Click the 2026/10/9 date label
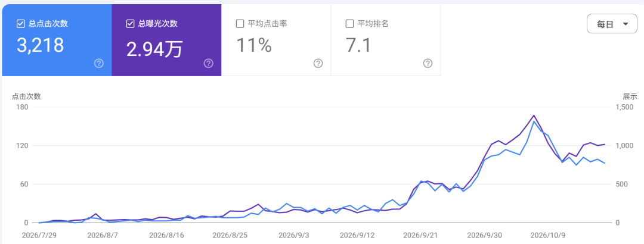Screen dimensions: 644x244 click(x=547, y=236)
